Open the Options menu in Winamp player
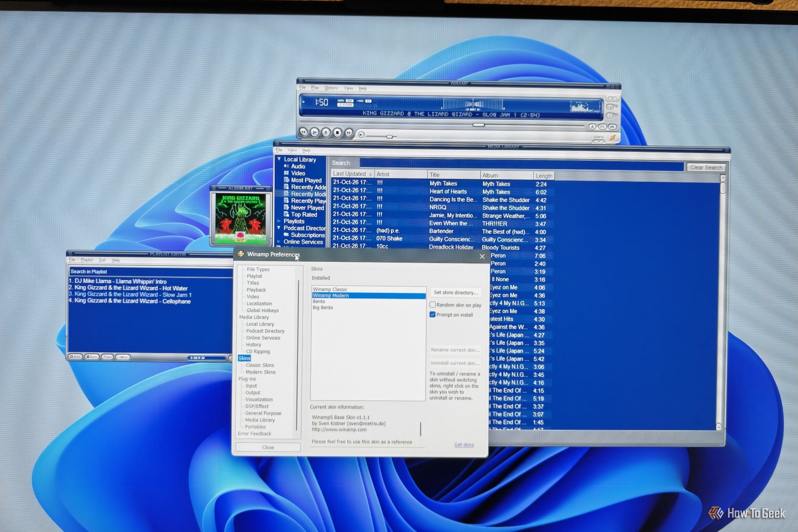The image size is (798, 532). (x=331, y=88)
